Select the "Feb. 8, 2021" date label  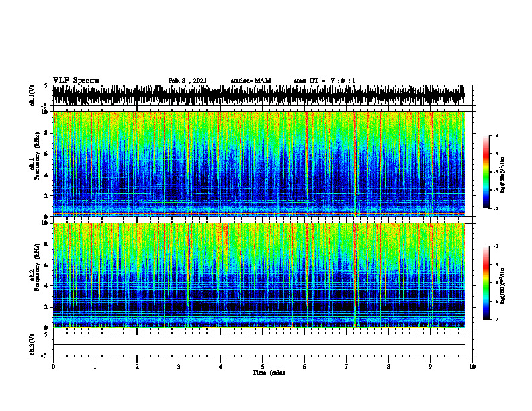(187, 81)
